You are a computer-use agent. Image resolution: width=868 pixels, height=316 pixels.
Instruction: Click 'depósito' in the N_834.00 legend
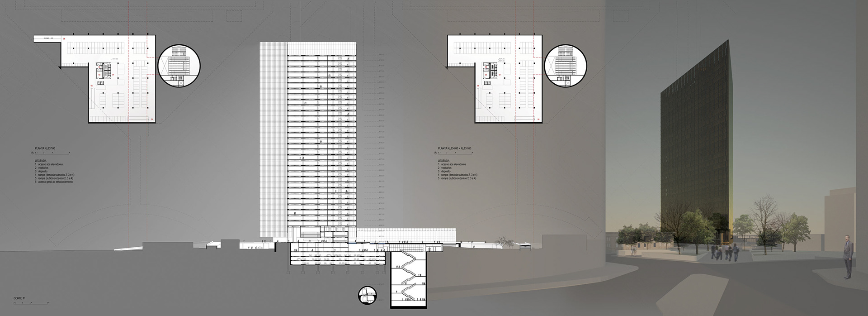pos(446,171)
